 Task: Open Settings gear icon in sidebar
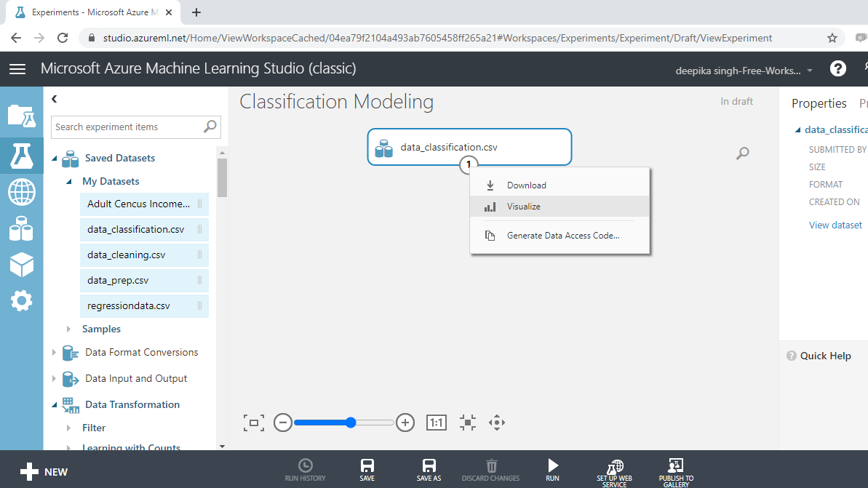pos(22,301)
